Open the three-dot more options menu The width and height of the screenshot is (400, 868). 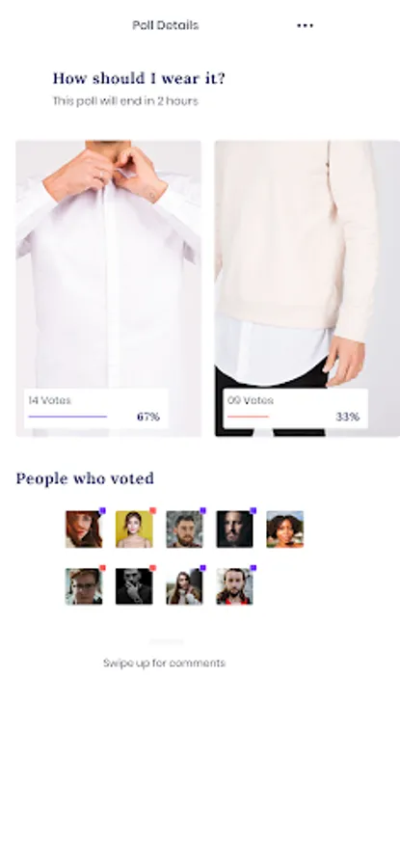[x=305, y=25]
